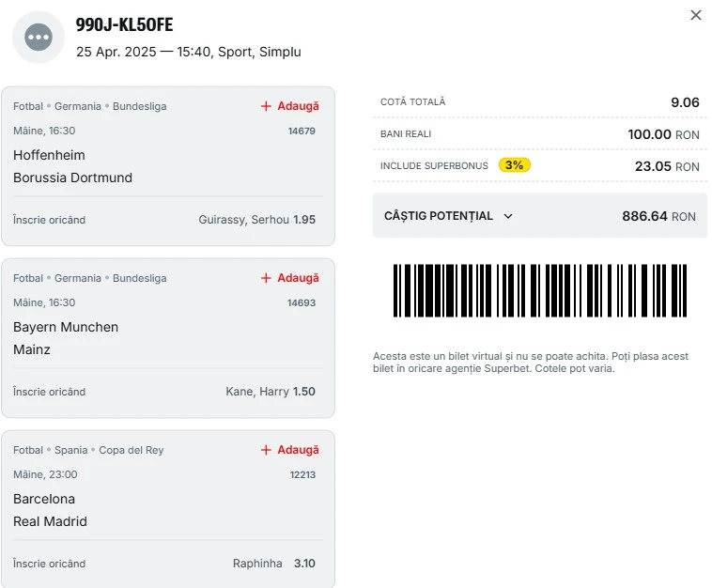
Task: Click the three-dots avatar icon
Action: (39, 38)
